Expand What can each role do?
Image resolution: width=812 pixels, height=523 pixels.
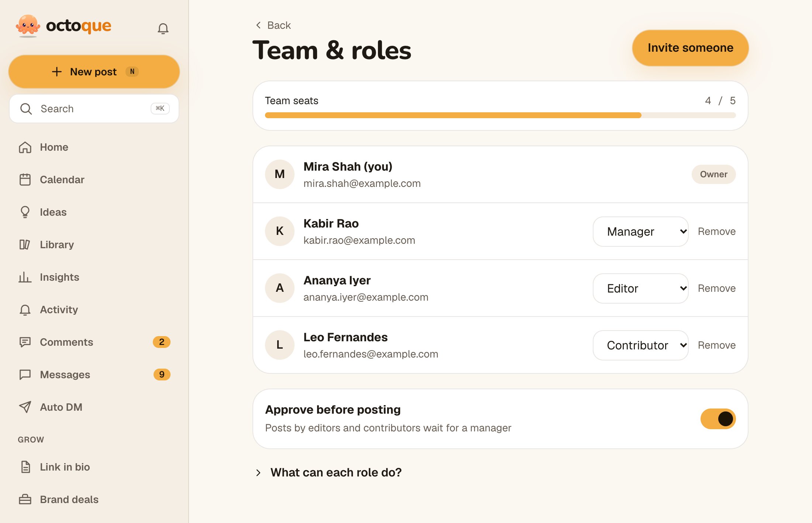tap(328, 472)
